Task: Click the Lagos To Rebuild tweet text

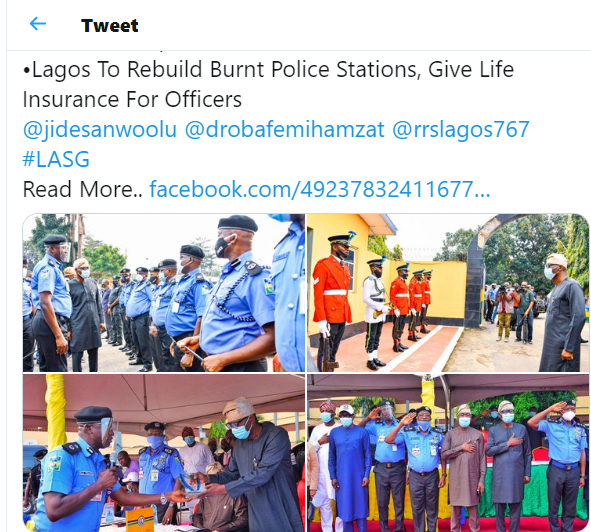Action: coord(268,69)
